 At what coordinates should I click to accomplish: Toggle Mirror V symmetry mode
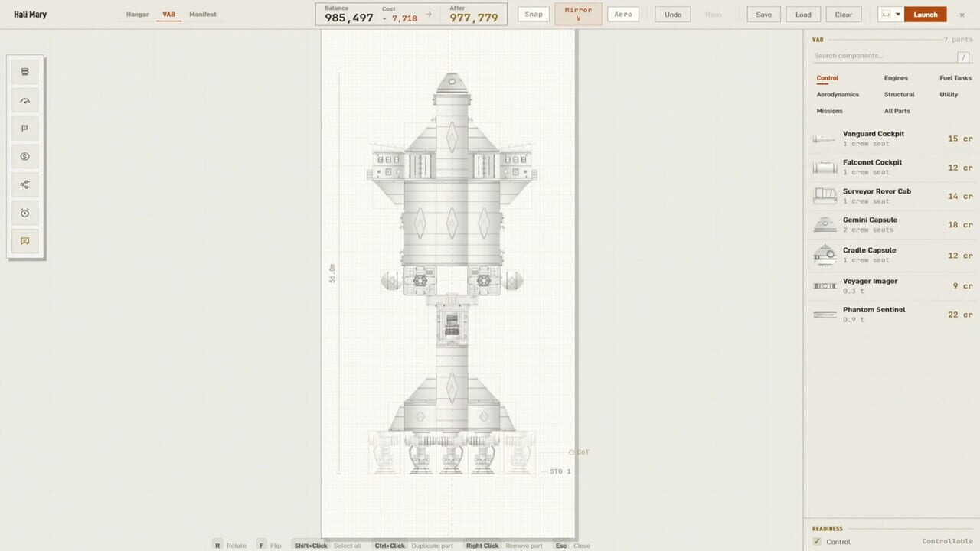[579, 15]
